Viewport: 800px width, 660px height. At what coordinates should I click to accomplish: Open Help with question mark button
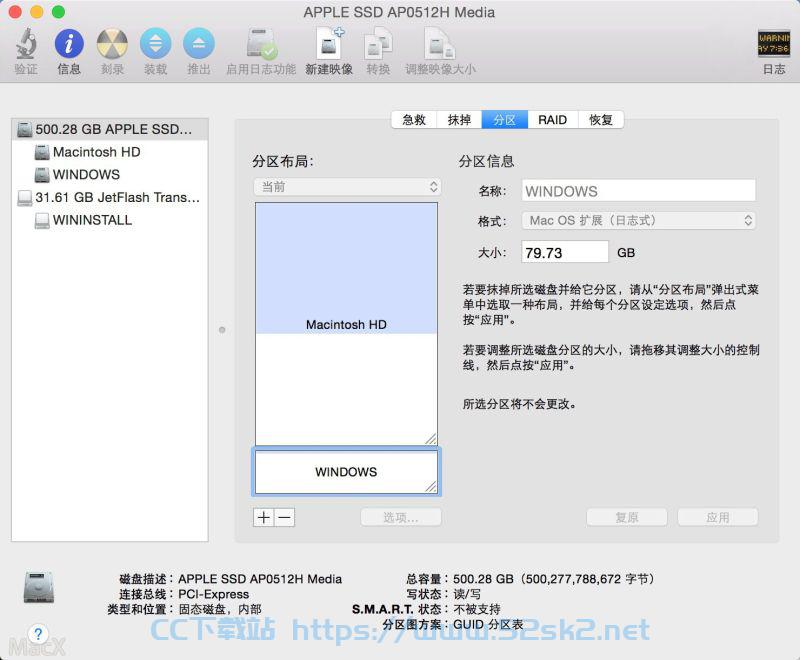(x=38, y=634)
